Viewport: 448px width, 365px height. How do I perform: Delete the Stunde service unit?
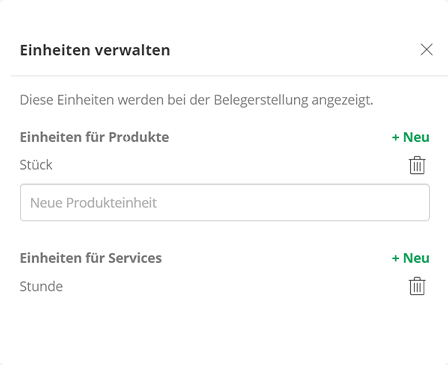[417, 286]
